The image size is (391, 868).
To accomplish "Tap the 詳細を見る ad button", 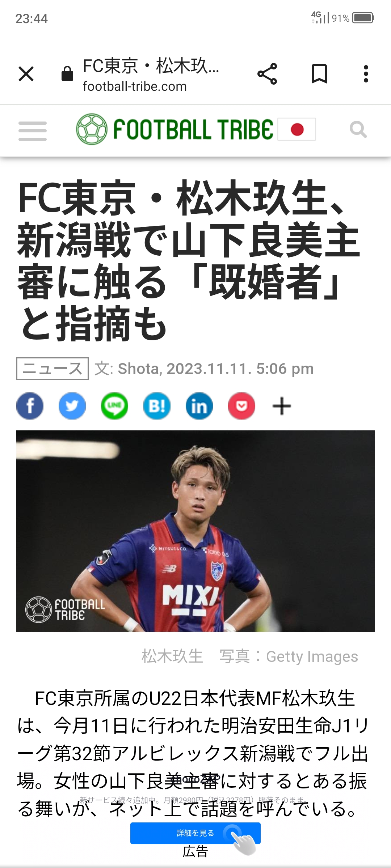I will click(195, 833).
